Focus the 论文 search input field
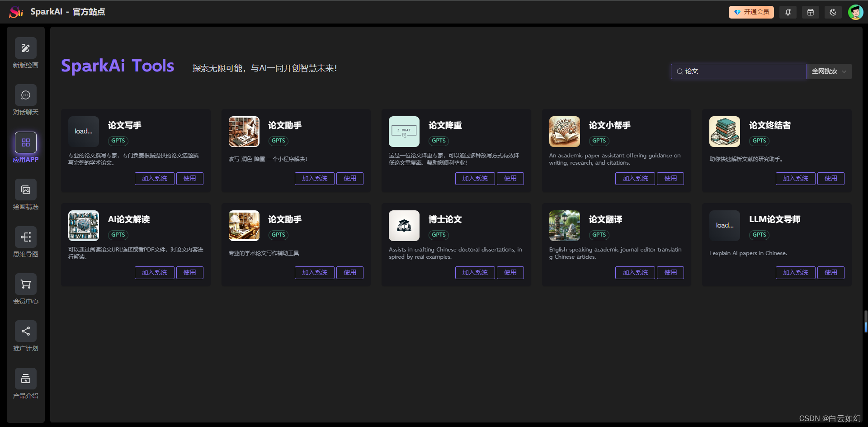Screen dimensions: 868x427 tap(739, 71)
